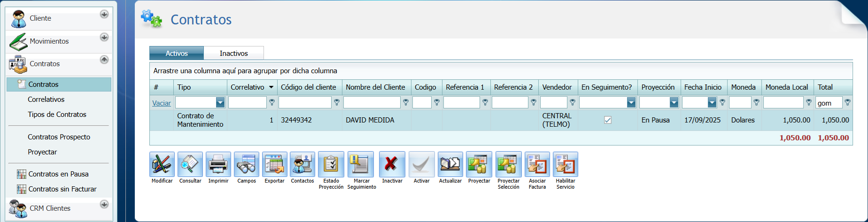The height and width of the screenshot is (222, 868).
Task: Click the Asociar Factura icon
Action: tap(537, 164)
